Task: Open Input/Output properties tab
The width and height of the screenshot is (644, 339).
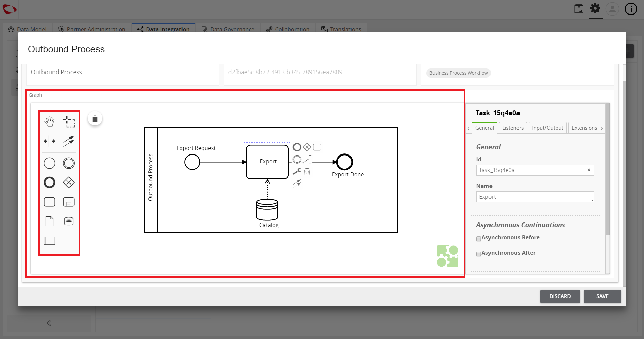Action: [x=548, y=128]
